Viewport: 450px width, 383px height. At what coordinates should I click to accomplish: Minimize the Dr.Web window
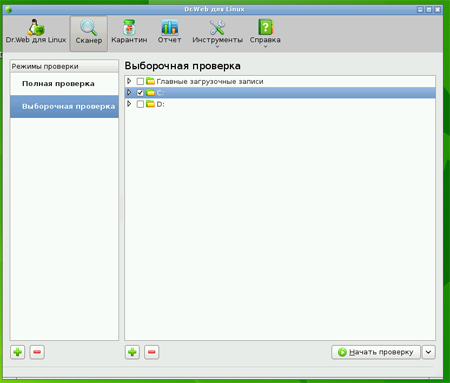pos(420,10)
